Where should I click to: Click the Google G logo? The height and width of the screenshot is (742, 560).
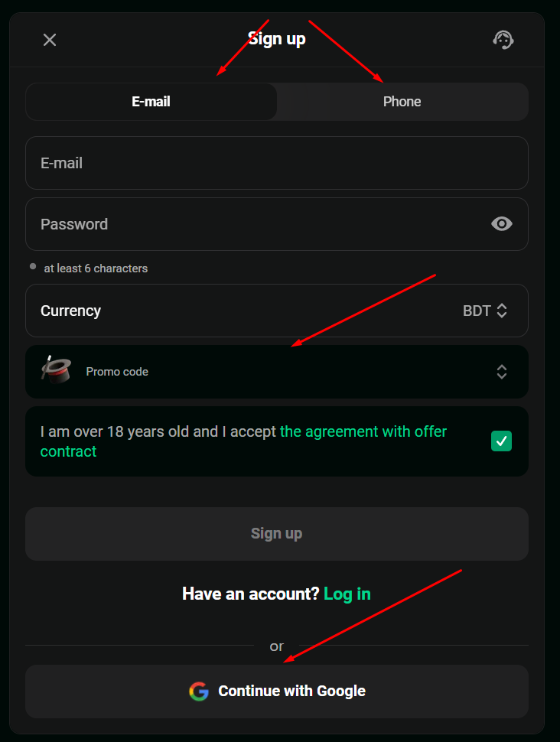click(199, 692)
